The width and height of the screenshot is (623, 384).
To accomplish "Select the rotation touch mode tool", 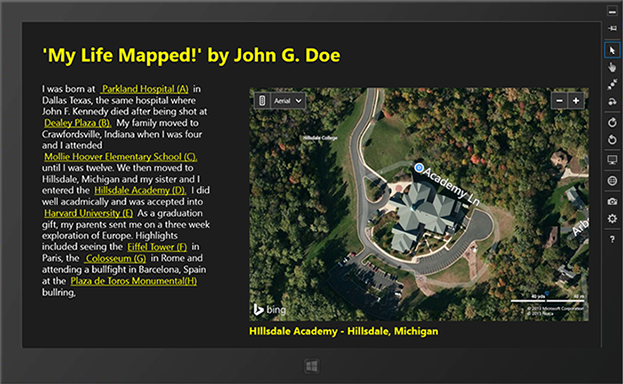I will pos(612,102).
